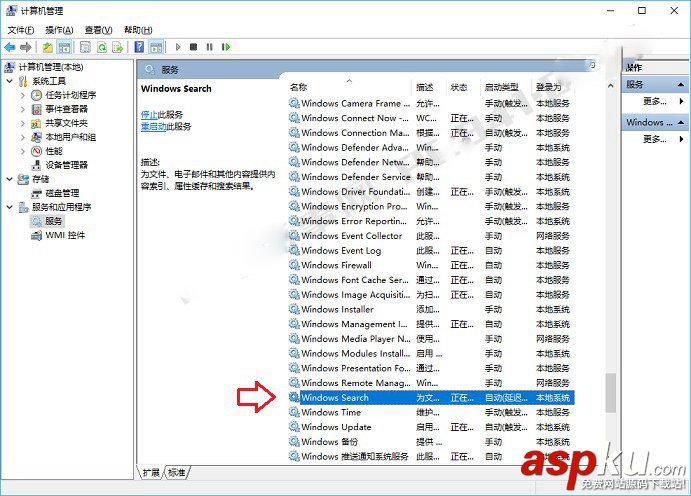The image size is (691, 496).
Task: Toggle the show/hide console tree icon
Action: [65, 47]
